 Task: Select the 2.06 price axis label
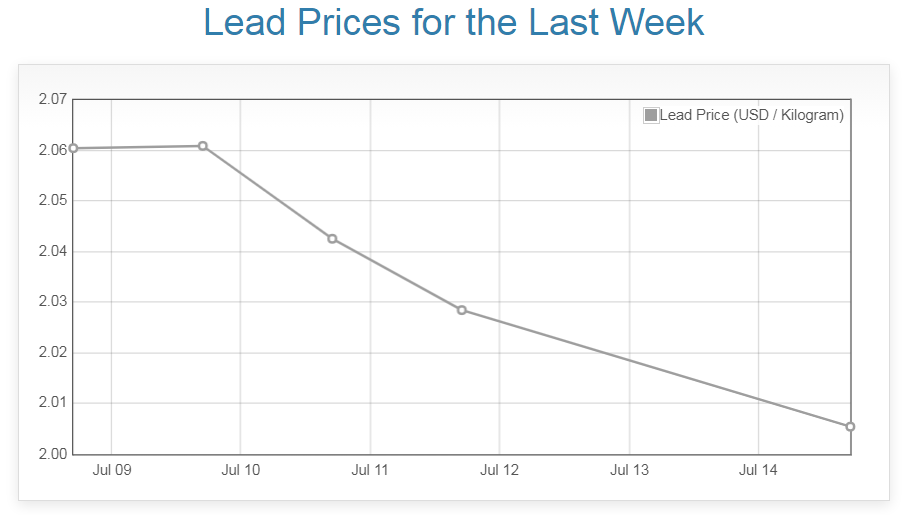[52, 150]
